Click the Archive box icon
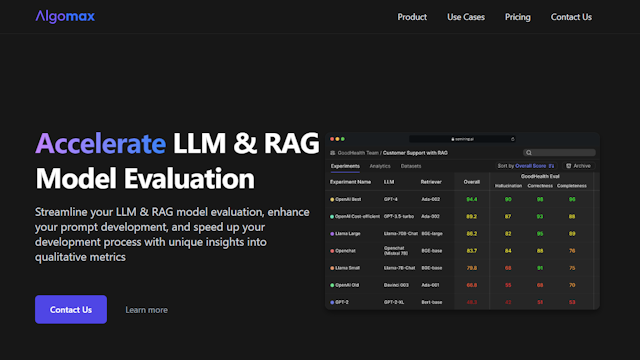 coord(569,166)
